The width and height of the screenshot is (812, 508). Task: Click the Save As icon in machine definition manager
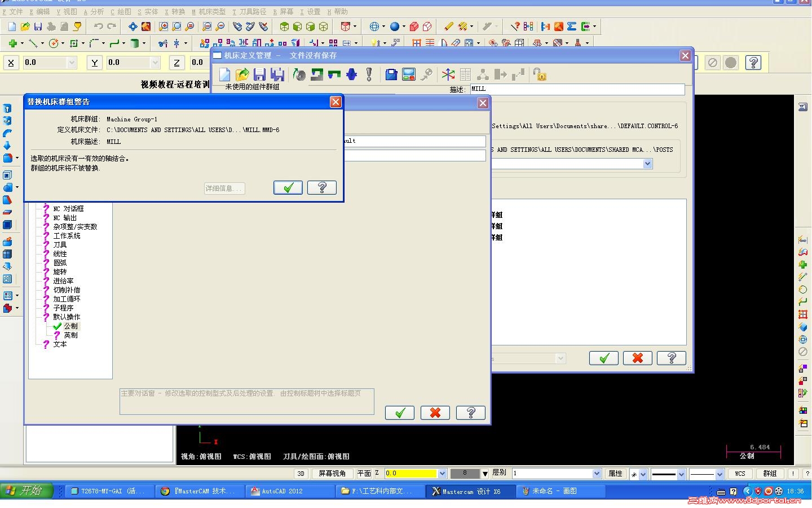point(277,75)
